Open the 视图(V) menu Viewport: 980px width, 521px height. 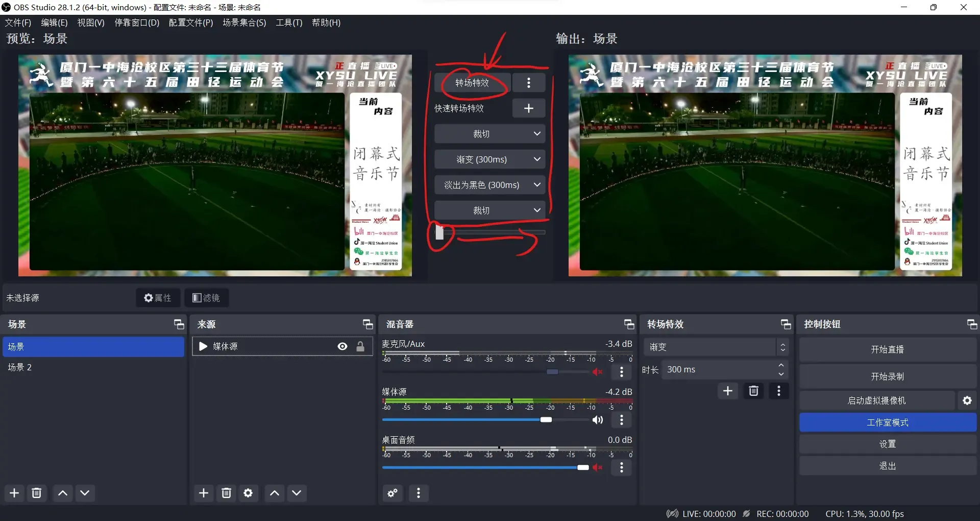tap(91, 22)
